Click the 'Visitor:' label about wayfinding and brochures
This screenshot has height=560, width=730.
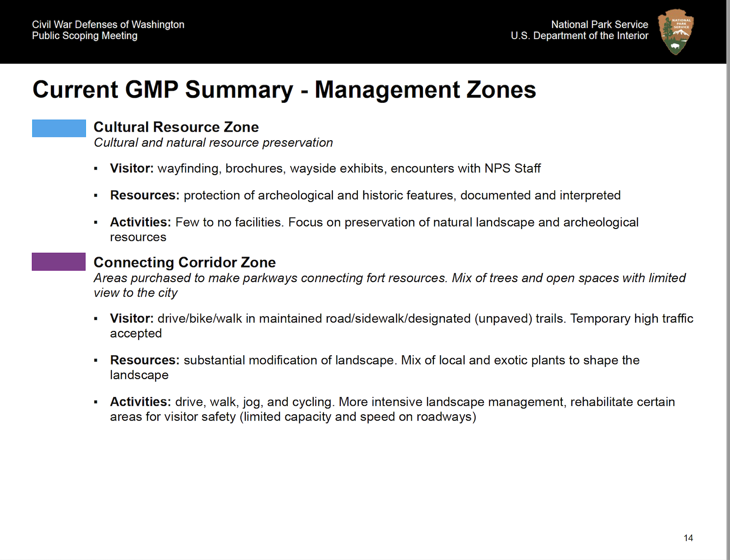[131, 168]
